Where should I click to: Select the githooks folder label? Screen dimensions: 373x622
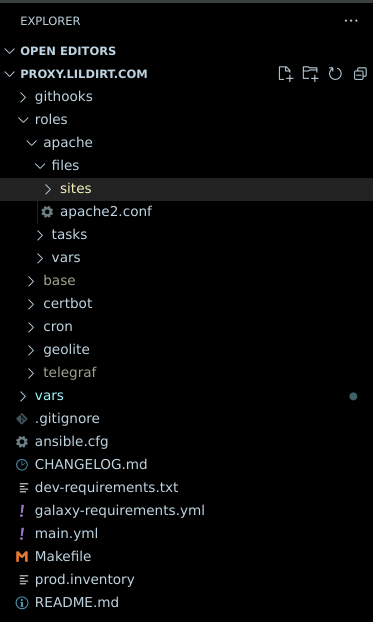64,97
